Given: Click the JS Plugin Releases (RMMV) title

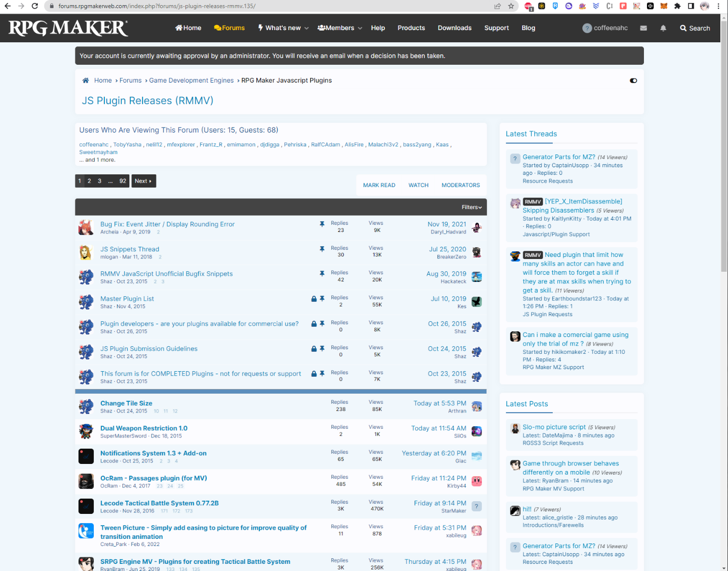Looking at the screenshot, I should (x=148, y=100).
